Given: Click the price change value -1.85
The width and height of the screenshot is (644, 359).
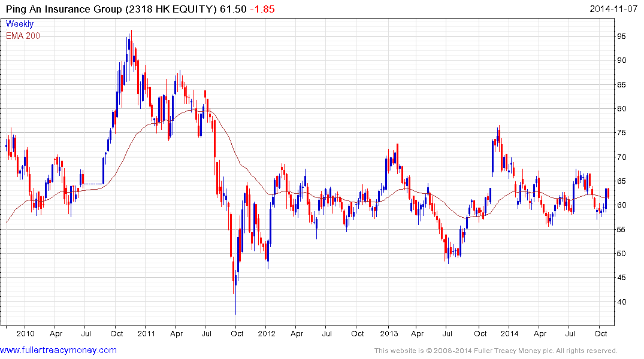Looking at the screenshot, I should 262,9.
